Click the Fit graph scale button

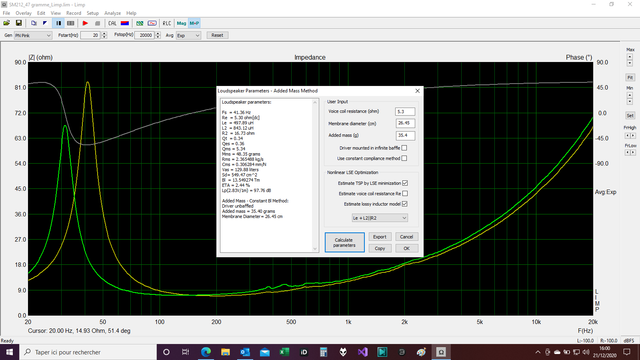[630, 77]
